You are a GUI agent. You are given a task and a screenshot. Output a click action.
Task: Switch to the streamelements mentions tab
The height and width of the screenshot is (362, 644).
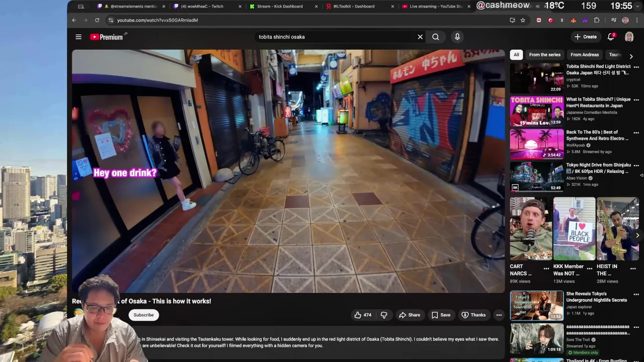point(130,7)
